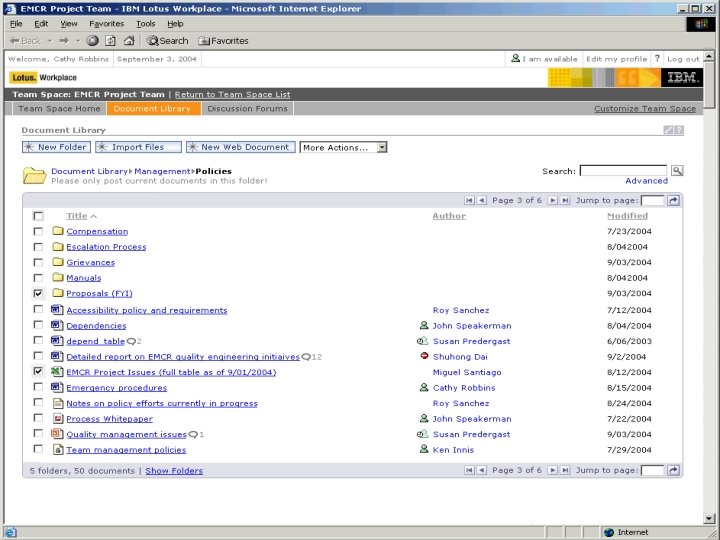Uncheck the EMCR Project Issues checkbox
The width and height of the screenshot is (720, 540).
(38, 371)
